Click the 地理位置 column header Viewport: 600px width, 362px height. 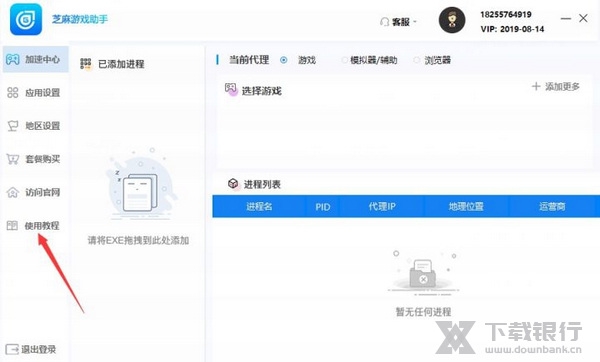point(466,207)
